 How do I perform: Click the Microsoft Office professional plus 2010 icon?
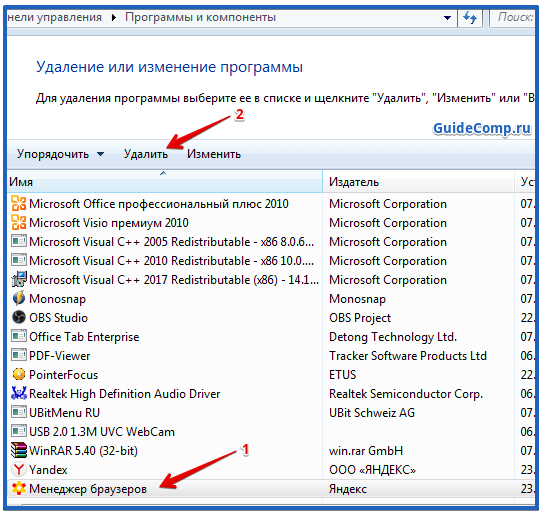click(x=18, y=204)
